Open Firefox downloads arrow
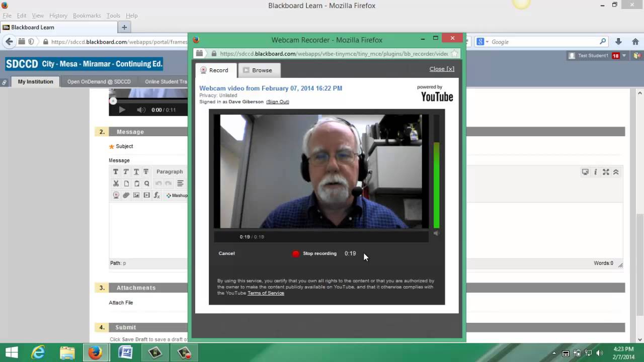 pyautogui.click(x=618, y=42)
